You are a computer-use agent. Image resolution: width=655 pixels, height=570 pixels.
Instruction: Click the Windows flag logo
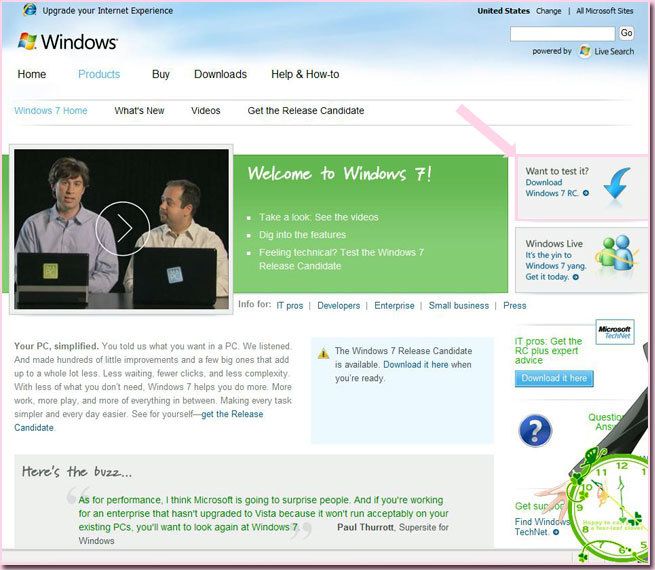pos(27,41)
